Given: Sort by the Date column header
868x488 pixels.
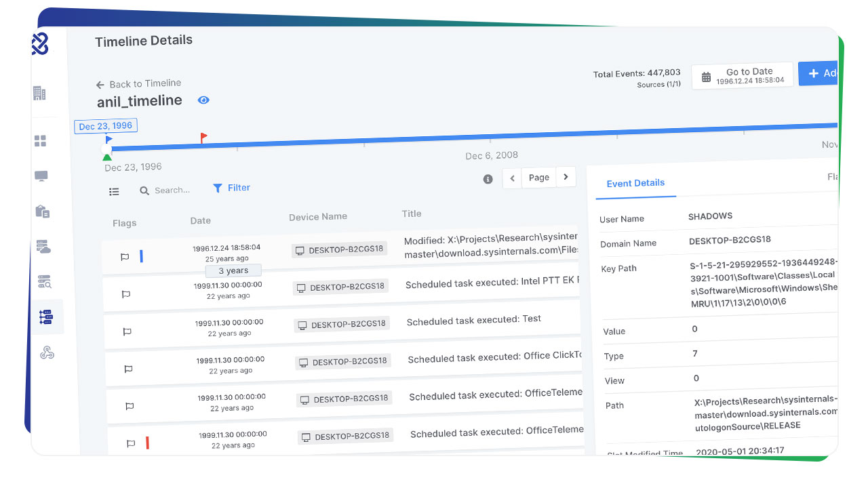Looking at the screenshot, I should pos(200,220).
